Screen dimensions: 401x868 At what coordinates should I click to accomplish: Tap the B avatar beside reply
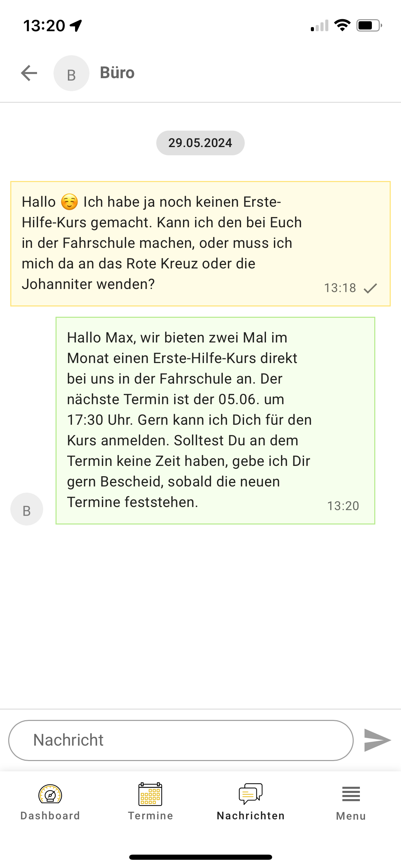pyautogui.click(x=27, y=509)
